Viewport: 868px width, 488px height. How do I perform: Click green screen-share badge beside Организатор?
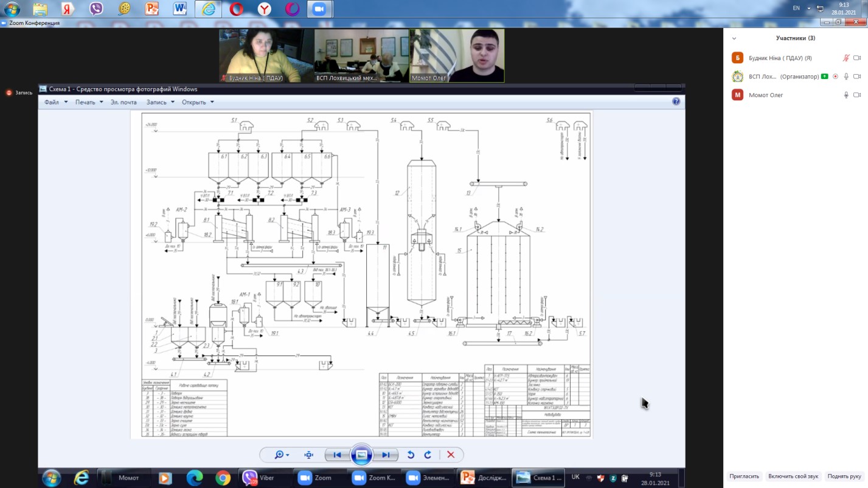[824, 77]
